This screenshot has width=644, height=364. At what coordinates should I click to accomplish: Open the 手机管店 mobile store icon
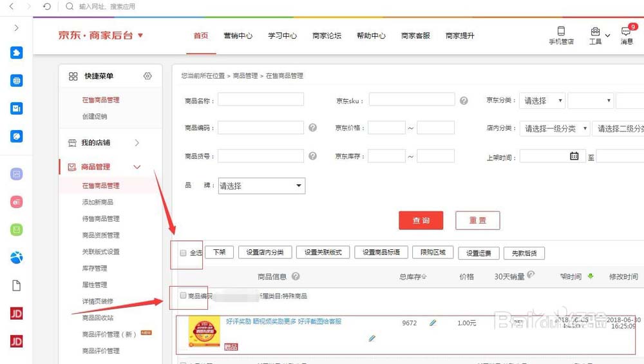coord(561,31)
